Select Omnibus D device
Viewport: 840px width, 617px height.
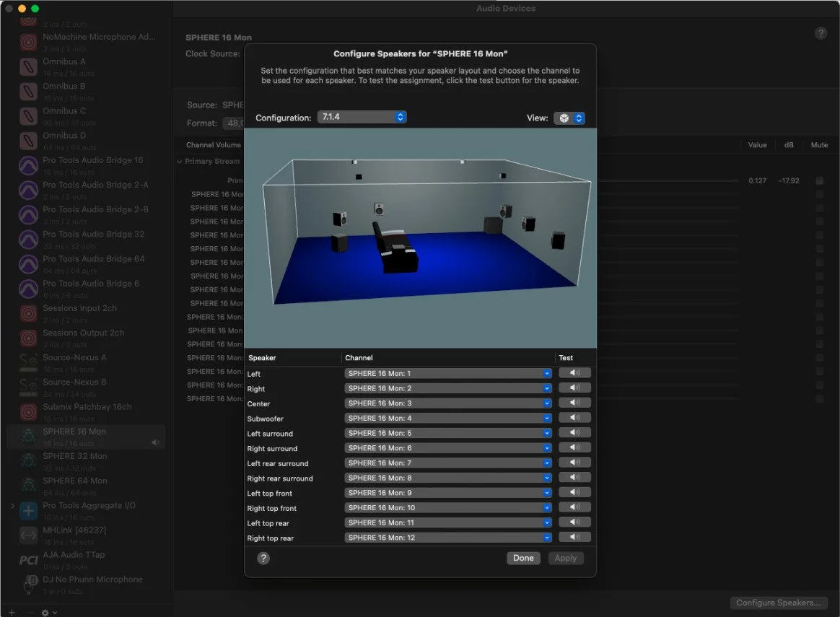(86, 141)
